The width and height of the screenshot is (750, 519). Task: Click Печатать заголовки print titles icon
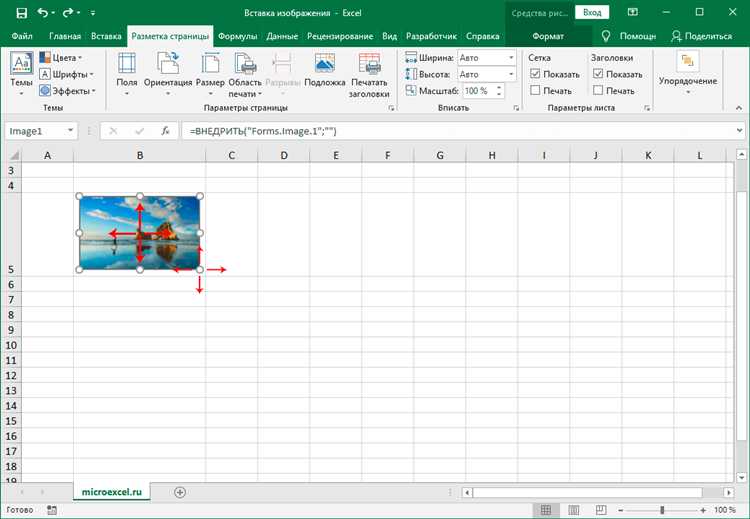(x=369, y=74)
